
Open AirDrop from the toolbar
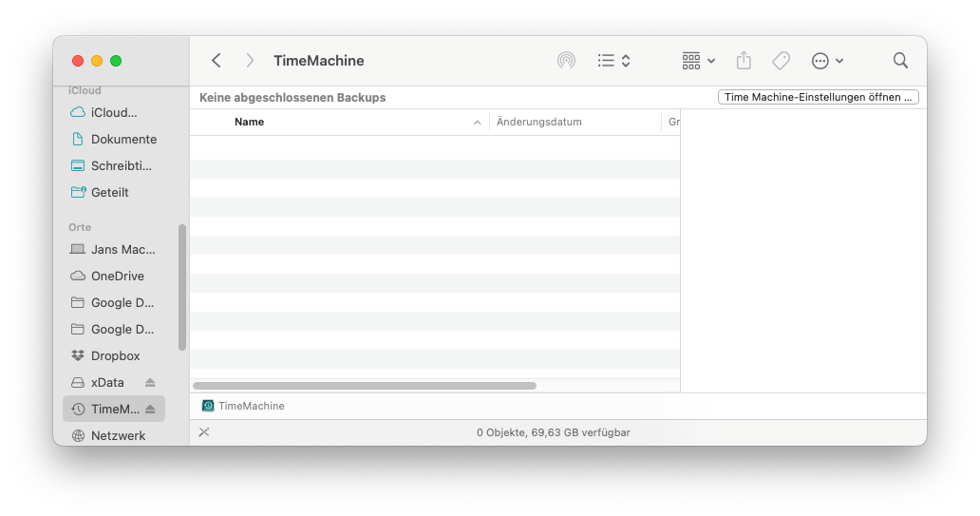(x=566, y=61)
